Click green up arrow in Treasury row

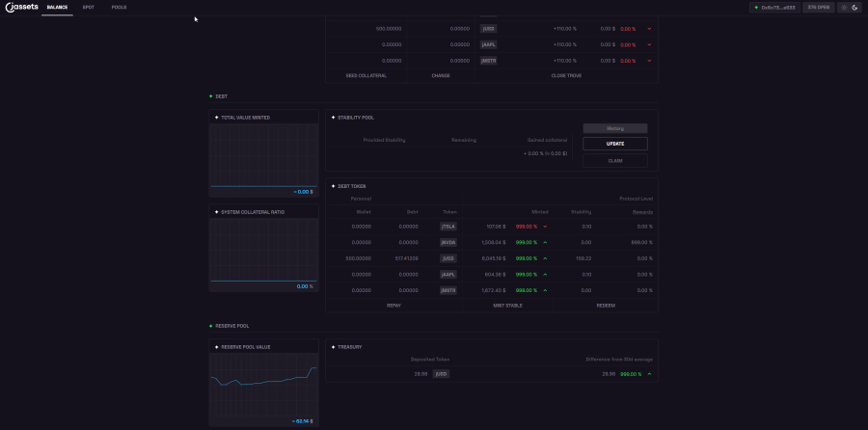[649, 373]
